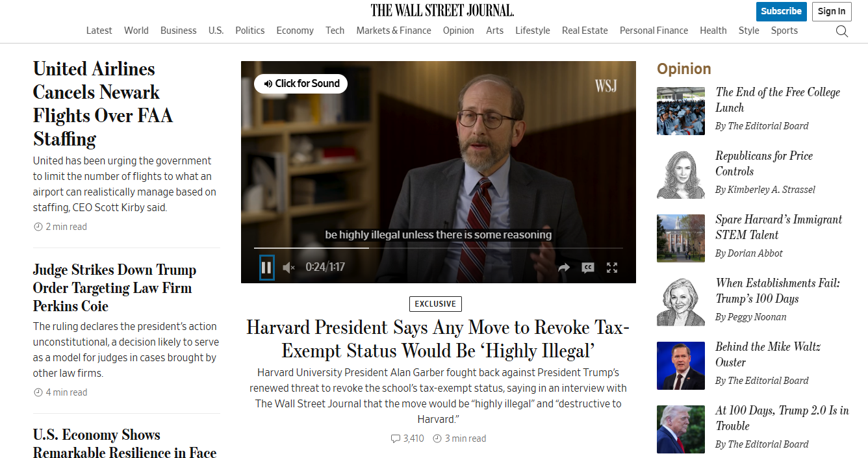Image resolution: width=868 pixels, height=458 pixels.
Task: Read Behind the Mike Waltz Ouster
Action: (x=767, y=355)
